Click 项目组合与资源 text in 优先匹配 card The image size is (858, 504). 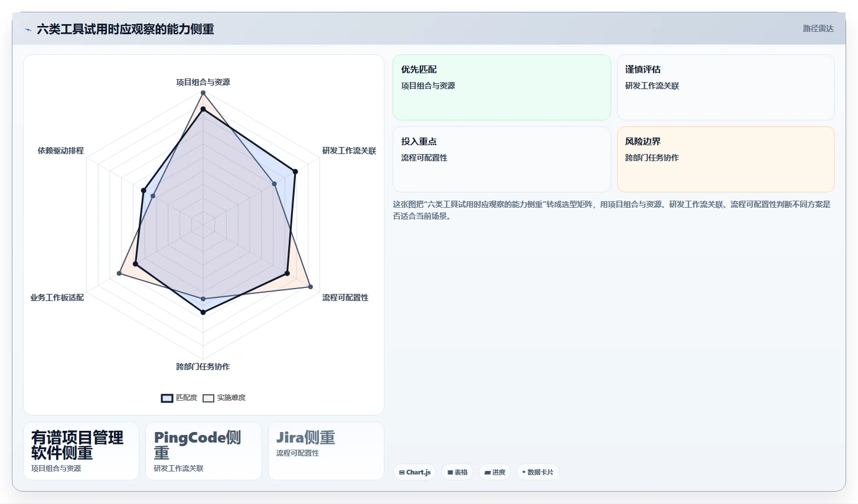click(x=428, y=86)
